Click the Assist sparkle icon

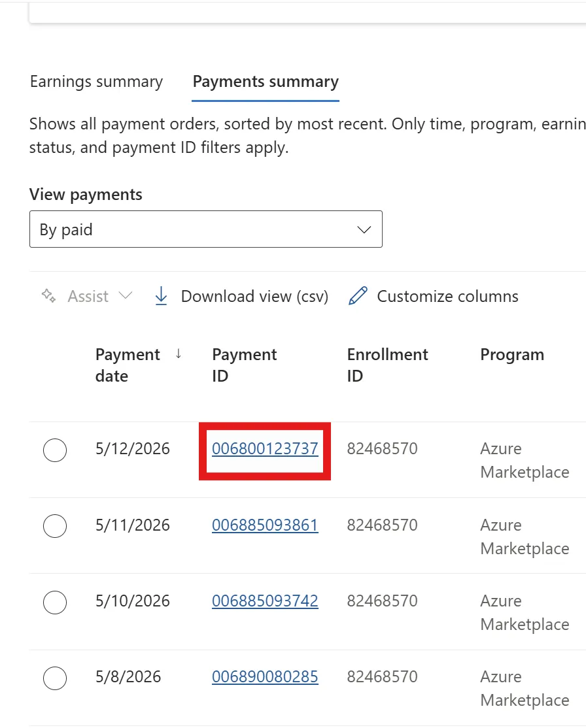point(49,296)
